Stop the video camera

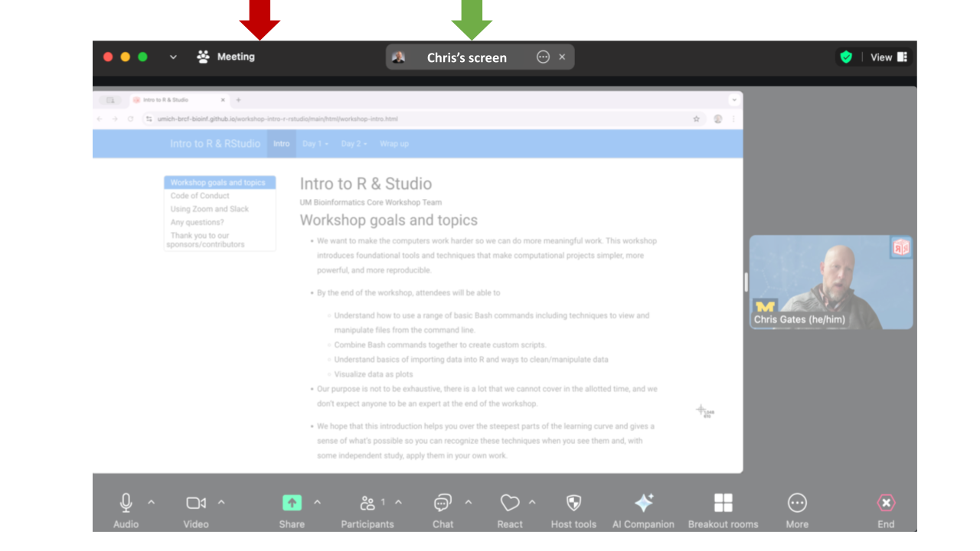195,503
